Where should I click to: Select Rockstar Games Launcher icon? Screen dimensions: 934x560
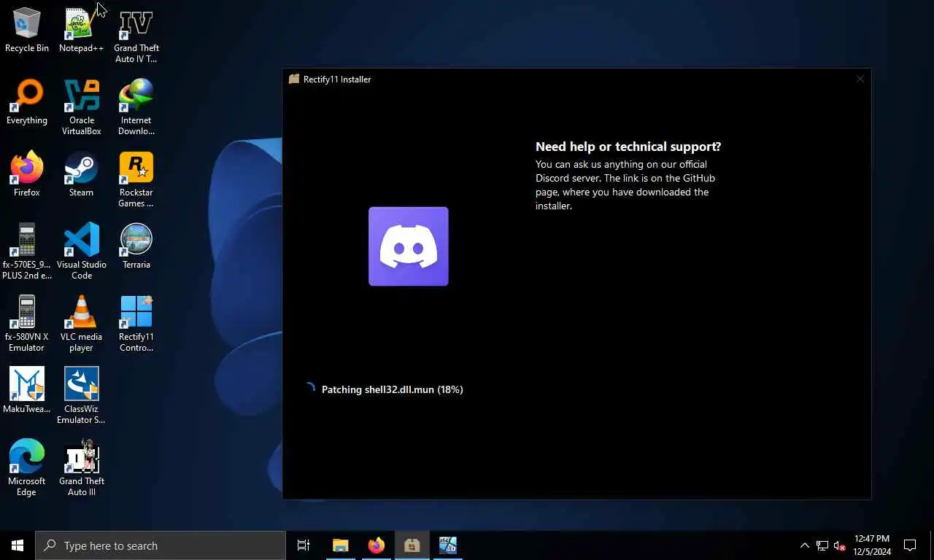(x=136, y=180)
